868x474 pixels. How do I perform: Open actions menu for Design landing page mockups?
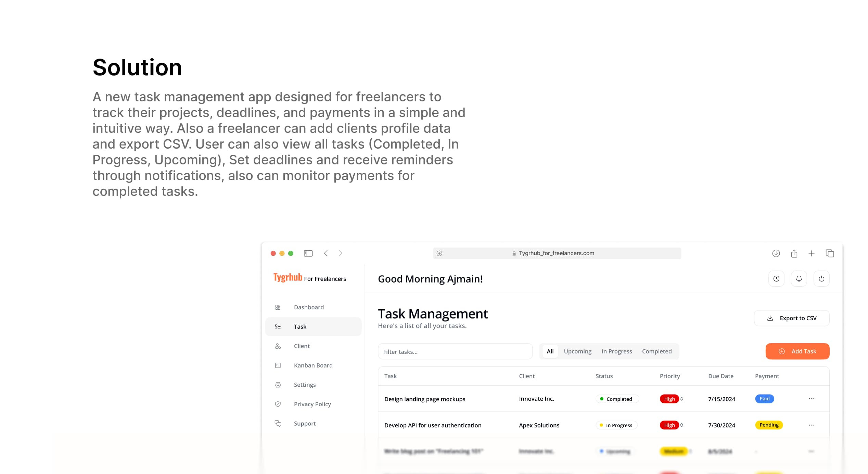tap(811, 399)
